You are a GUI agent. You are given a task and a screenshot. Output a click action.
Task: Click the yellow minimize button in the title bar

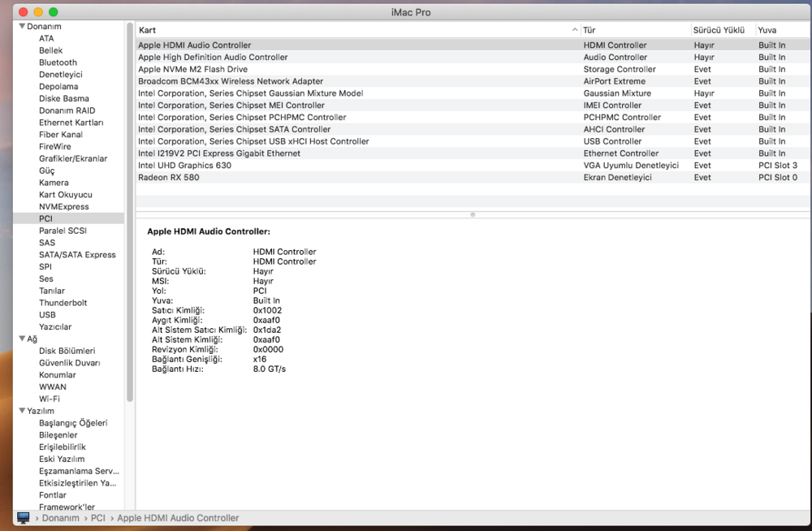37,12
